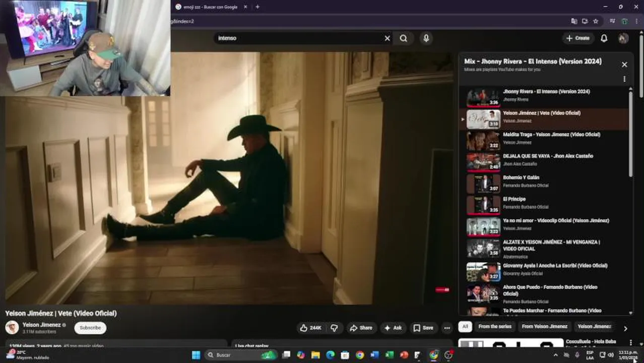
Task: Show more filter chips with arrow
Action: pos(625,328)
